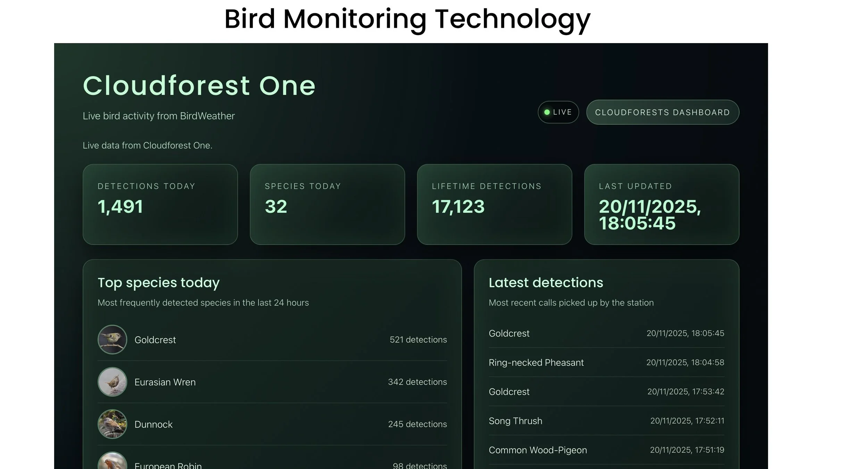Click the green LIVE status dot
This screenshot has height=469, width=868.
(547, 112)
